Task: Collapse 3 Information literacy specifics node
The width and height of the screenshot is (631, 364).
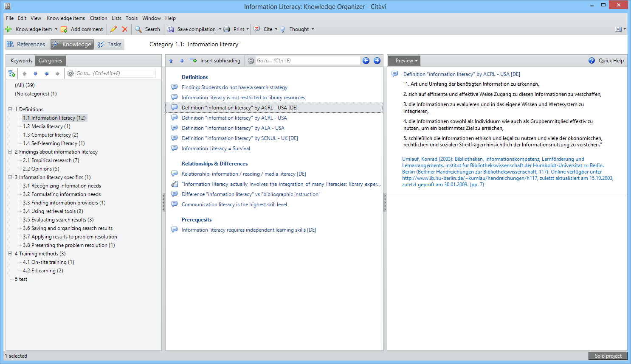Action: click(x=10, y=177)
